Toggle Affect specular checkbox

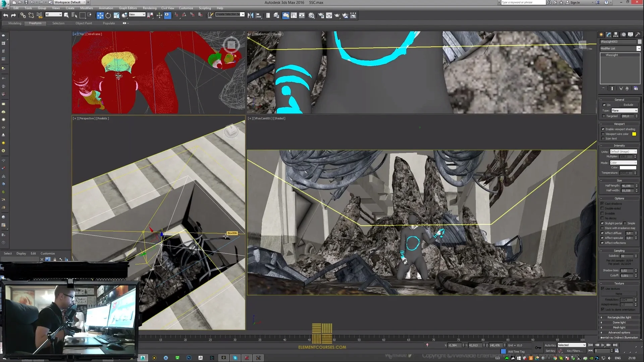point(602,238)
